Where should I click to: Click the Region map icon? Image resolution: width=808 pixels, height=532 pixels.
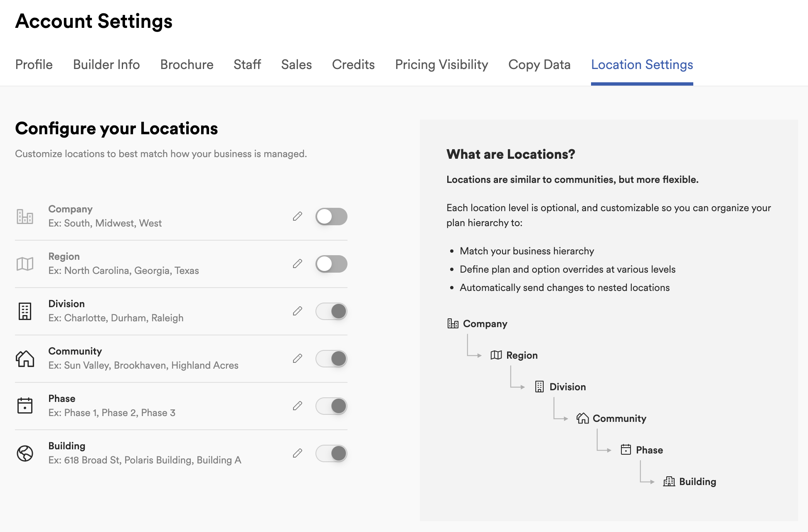tap(24, 263)
